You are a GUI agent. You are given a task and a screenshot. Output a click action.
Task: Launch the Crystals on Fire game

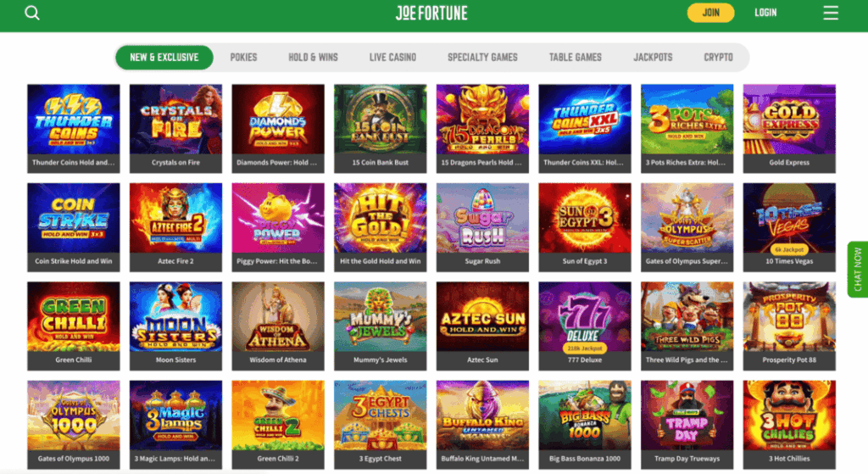pyautogui.click(x=176, y=129)
